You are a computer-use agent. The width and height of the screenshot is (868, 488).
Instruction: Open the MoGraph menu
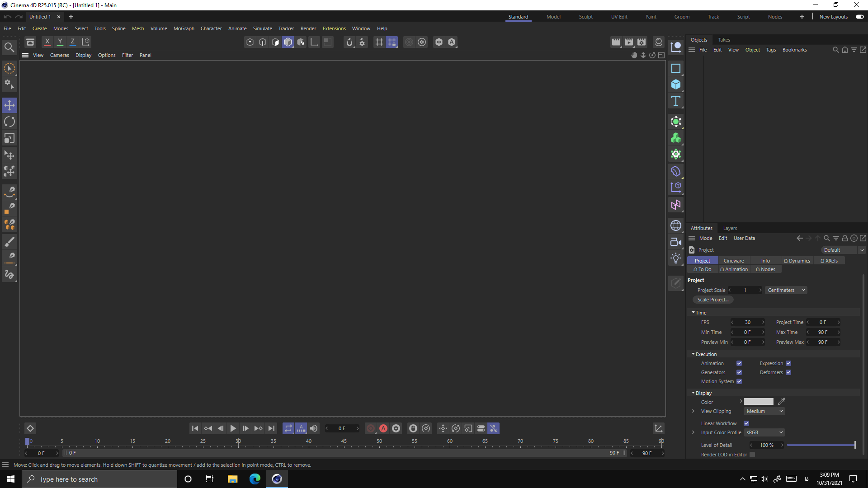[x=183, y=28]
